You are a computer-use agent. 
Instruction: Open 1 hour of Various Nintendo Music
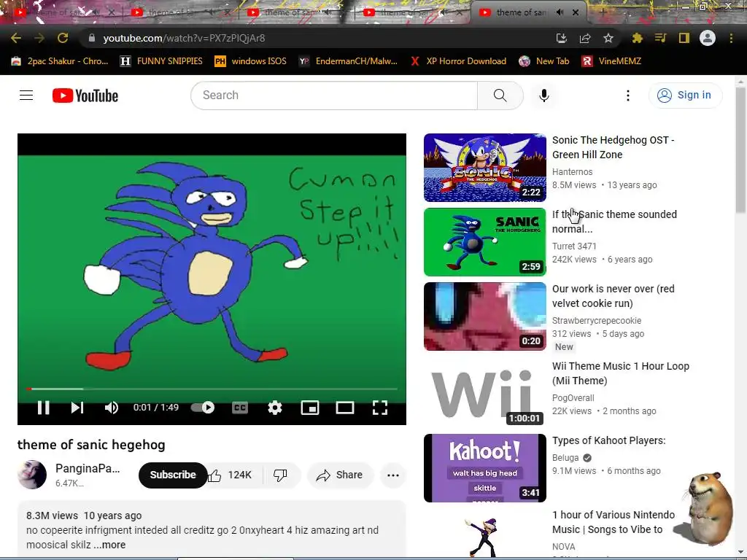coord(614,522)
